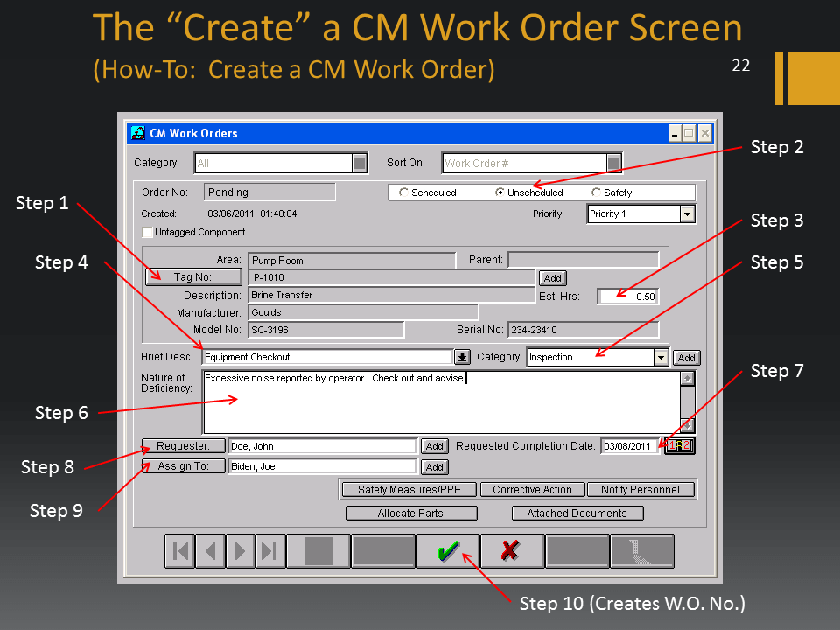The height and width of the screenshot is (630, 840).
Task: Open the calendar date picker icon
Action: (x=679, y=445)
